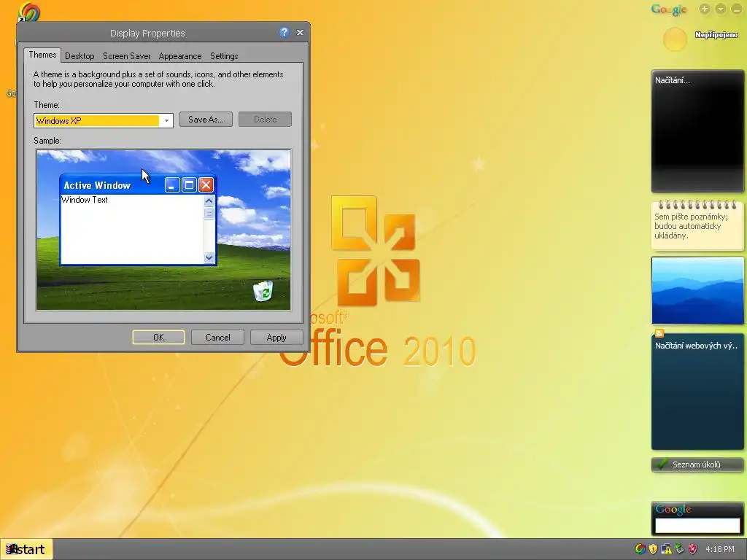Click yellow security shield tray icon

[x=653, y=549]
